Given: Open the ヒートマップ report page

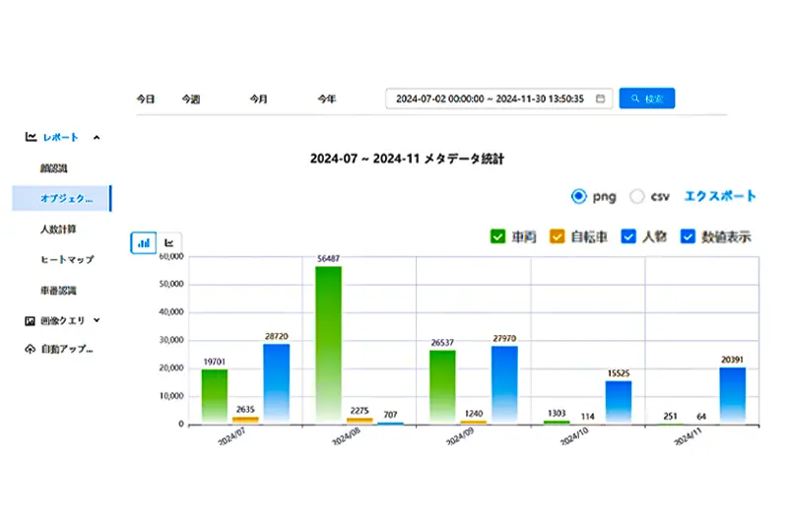Looking at the screenshot, I should point(67,259).
